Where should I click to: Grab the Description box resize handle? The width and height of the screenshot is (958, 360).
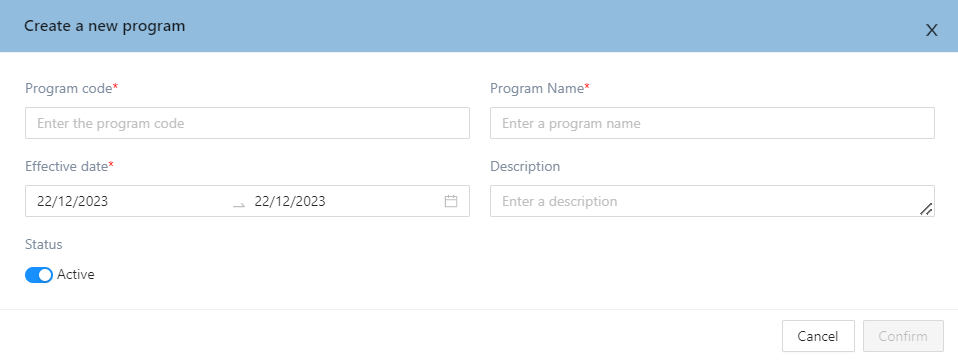coord(926,209)
